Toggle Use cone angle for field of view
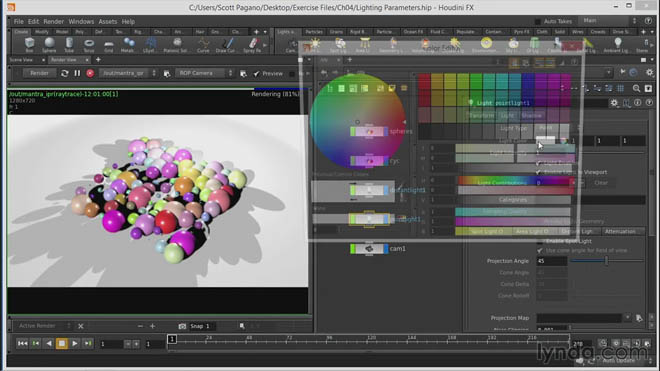Image resolution: width=660 pixels, height=371 pixels. pyautogui.click(x=540, y=251)
